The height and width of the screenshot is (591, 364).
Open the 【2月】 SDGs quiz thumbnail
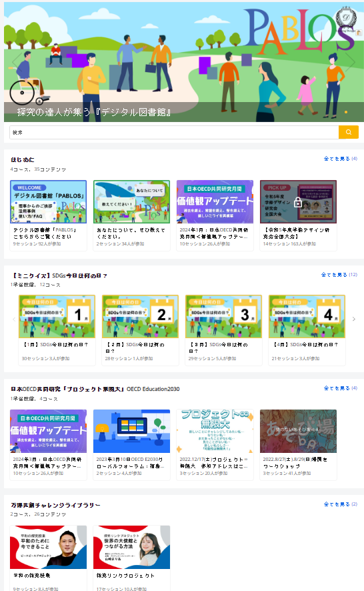point(140,317)
